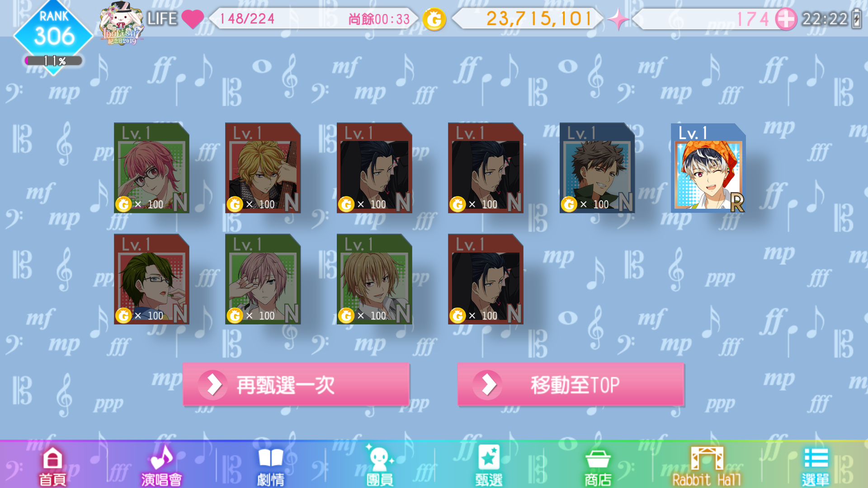Image resolution: width=868 pixels, height=488 pixels.
Task: Tap the pink LIFE heart icon
Action: click(x=193, y=19)
